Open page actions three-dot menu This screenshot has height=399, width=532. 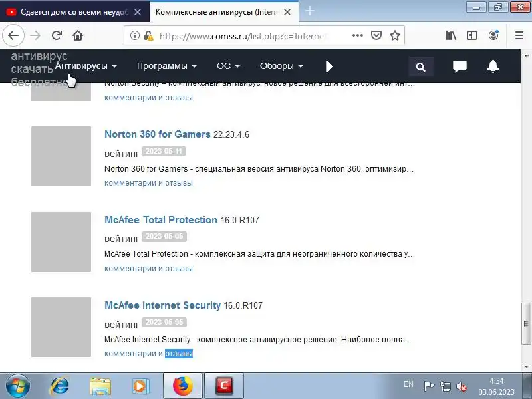coord(358,35)
